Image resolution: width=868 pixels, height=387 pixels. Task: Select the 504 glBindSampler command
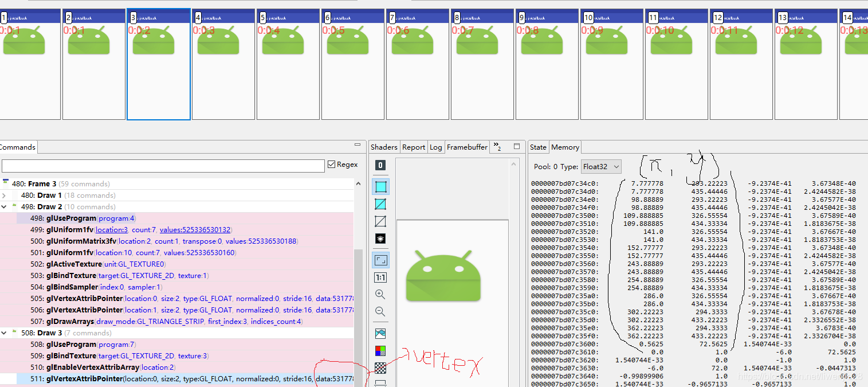click(x=176, y=287)
